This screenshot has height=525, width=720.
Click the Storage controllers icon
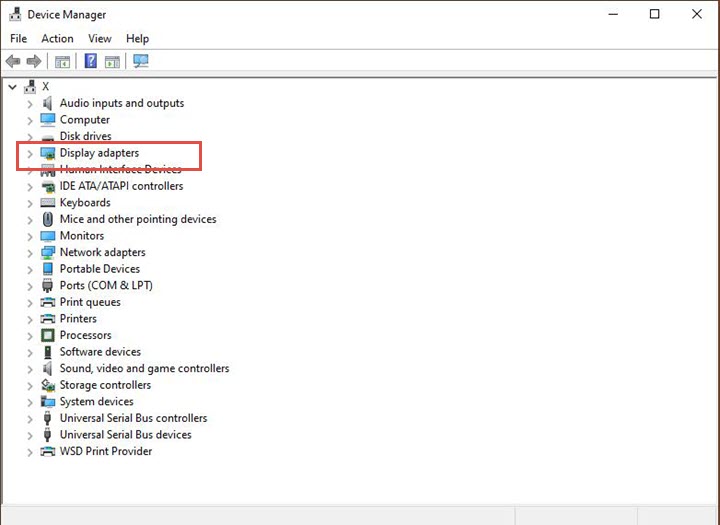coord(48,385)
